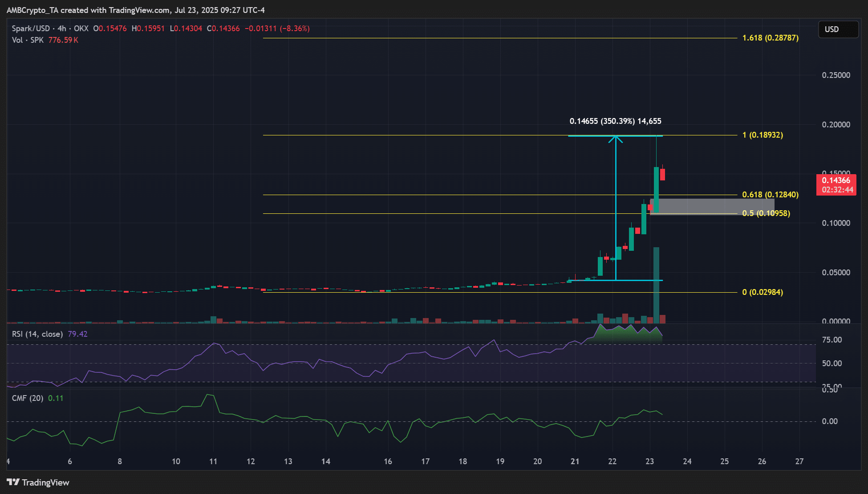Select the 1.618 (0.28787) Fibonacci label

(x=771, y=38)
